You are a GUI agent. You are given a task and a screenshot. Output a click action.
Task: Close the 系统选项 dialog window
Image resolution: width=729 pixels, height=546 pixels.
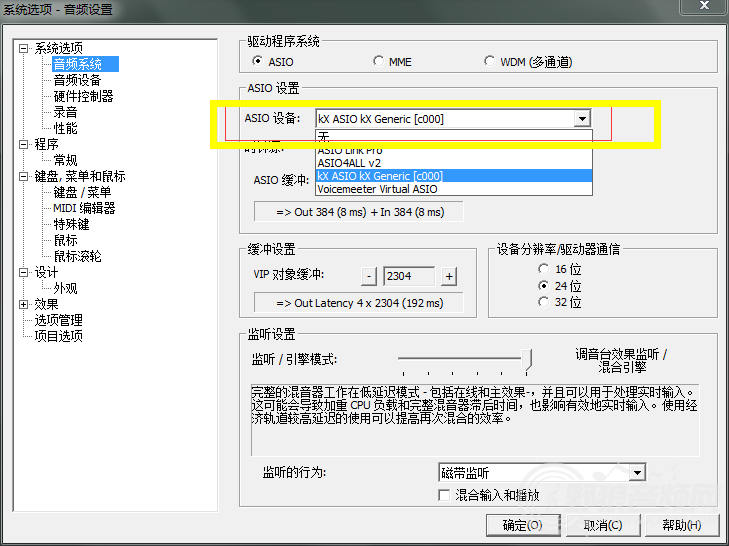704,6
